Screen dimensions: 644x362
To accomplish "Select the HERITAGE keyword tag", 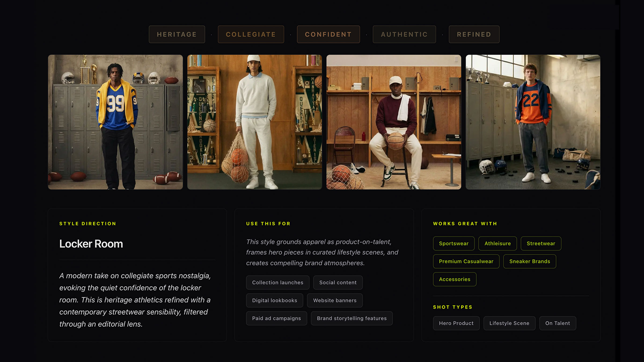I will [x=177, y=34].
